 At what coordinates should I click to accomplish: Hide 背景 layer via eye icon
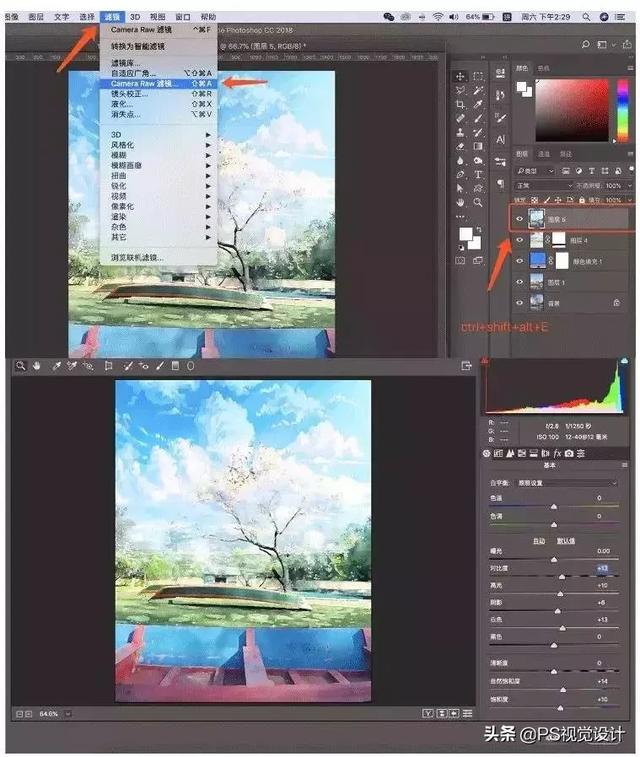[x=520, y=303]
